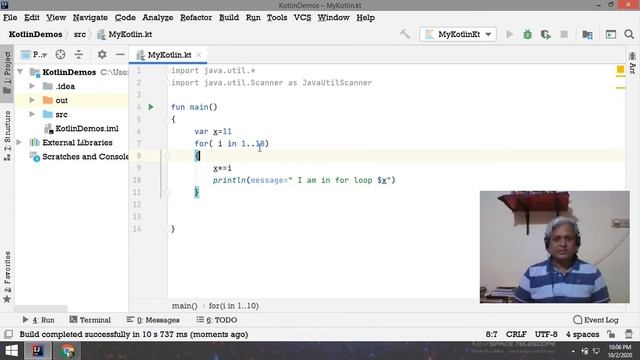640x360 pixels.
Task: Change file encoding UTF-8 in status bar
Action: pos(546,334)
